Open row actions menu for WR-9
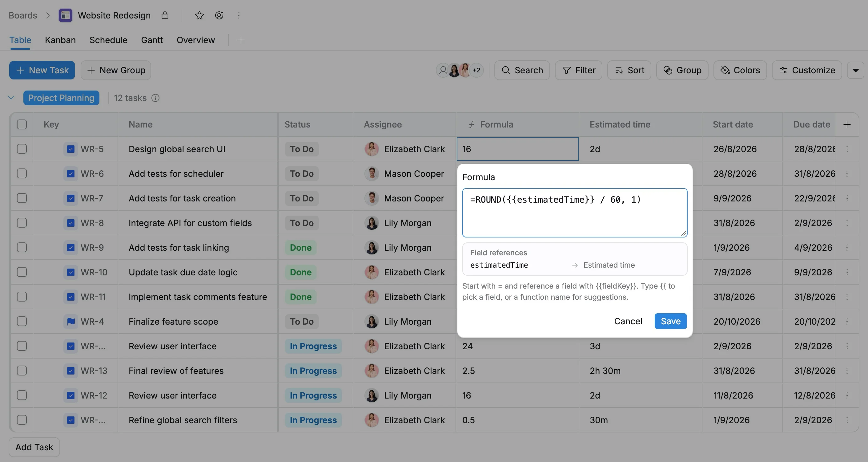This screenshot has width=868, height=462. [x=847, y=248]
